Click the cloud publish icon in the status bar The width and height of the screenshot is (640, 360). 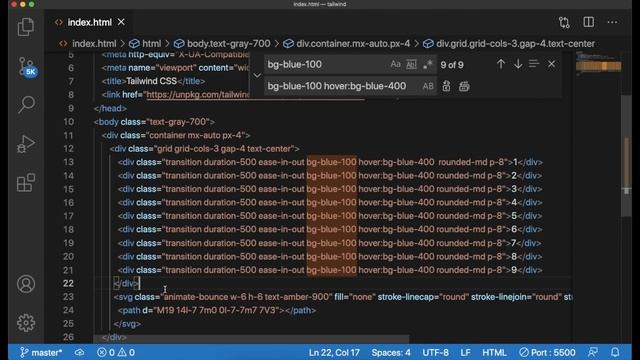click(x=80, y=352)
